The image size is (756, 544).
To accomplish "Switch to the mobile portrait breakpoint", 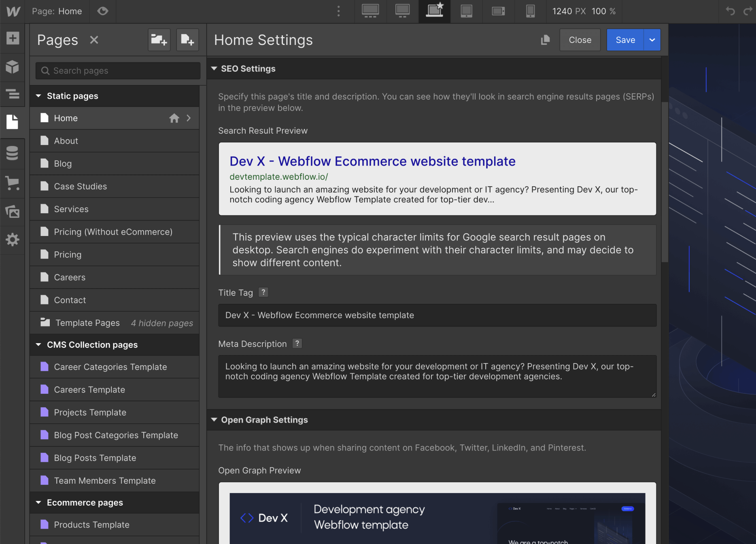I will [x=531, y=11].
